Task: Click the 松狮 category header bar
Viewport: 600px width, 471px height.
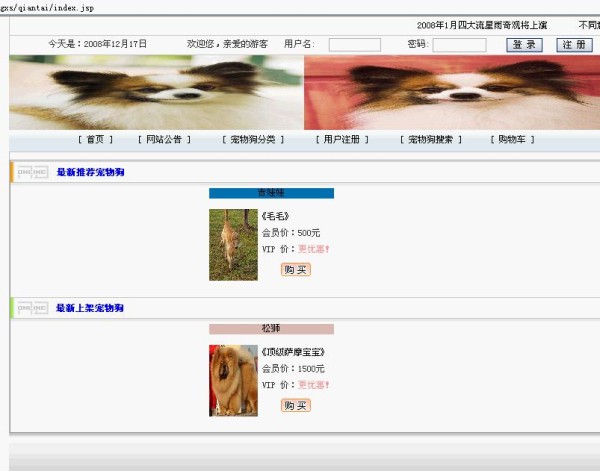Action: pos(271,329)
